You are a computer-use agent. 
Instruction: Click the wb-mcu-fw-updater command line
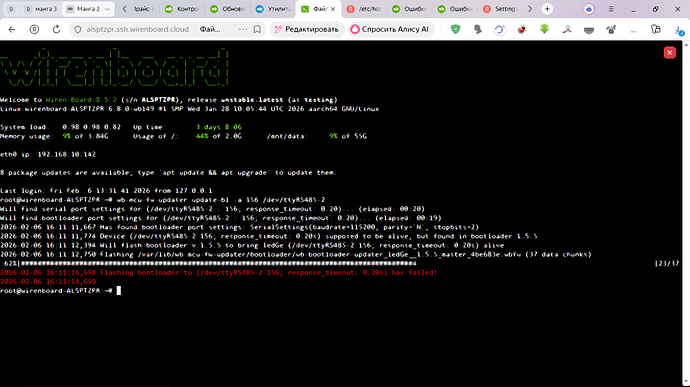[x=162, y=200]
